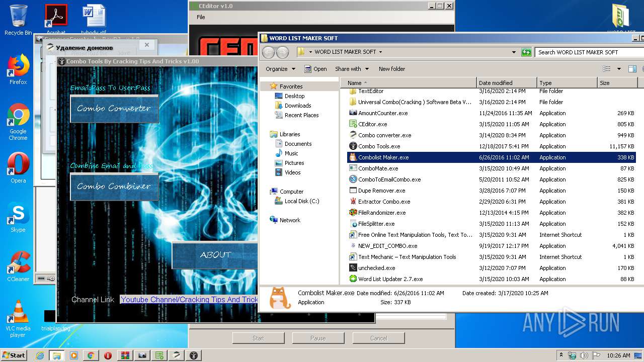Click the volume icon in system tray
Image resolution: width=644 pixels, height=362 pixels.
click(x=584, y=355)
